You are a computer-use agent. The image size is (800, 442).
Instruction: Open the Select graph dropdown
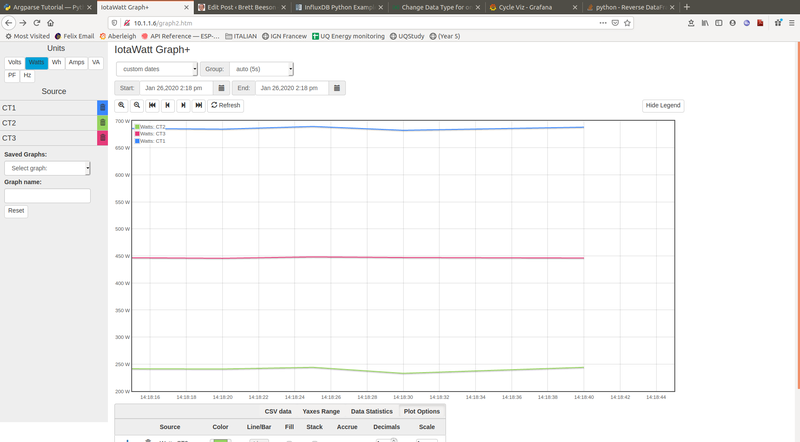coord(47,168)
